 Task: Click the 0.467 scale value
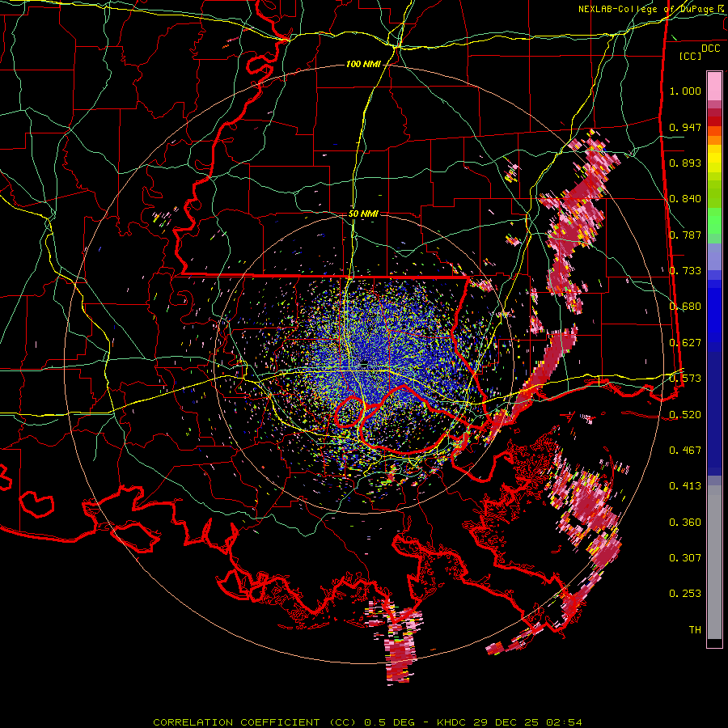click(685, 450)
